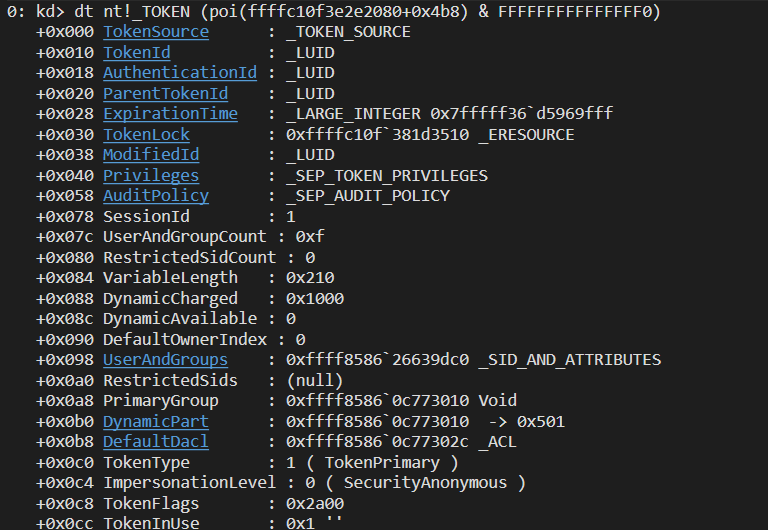Open the DefaultDacl ACL link
The height and width of the screenshot is (530, 768).
click(x=156, y=442)
